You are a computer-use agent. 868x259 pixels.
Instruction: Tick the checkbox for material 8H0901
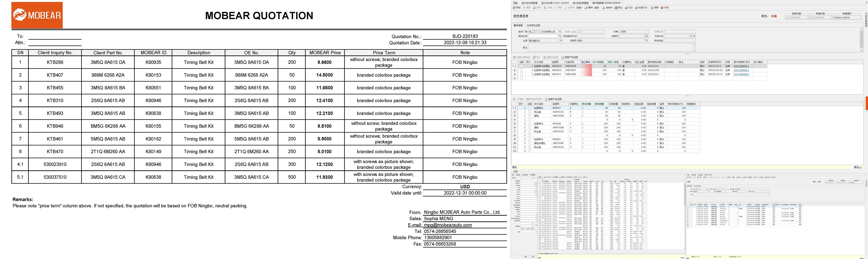530,139
